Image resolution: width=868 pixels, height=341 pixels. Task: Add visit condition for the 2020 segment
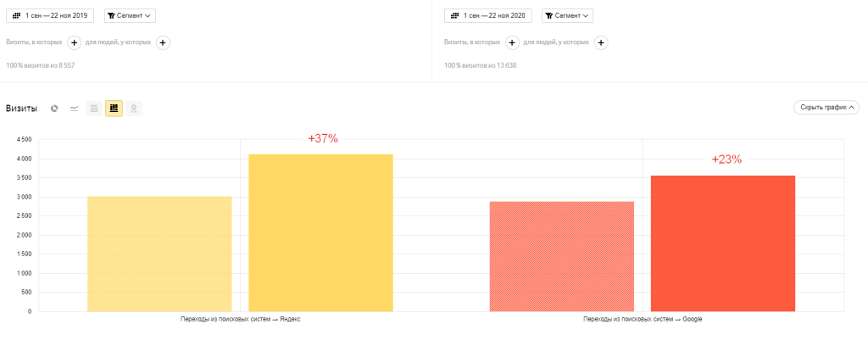[512, 42]
